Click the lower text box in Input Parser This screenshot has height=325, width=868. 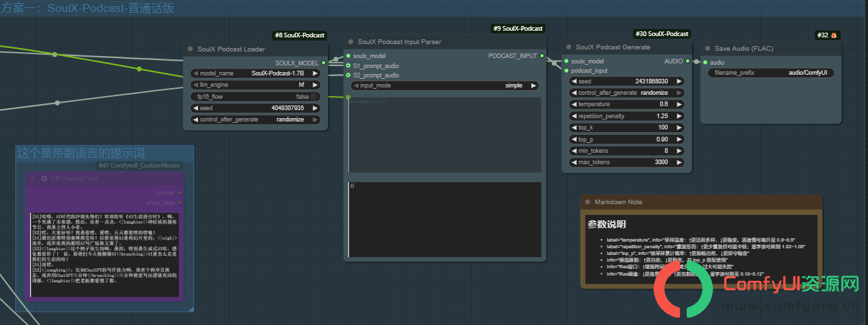tap(445, 219)
